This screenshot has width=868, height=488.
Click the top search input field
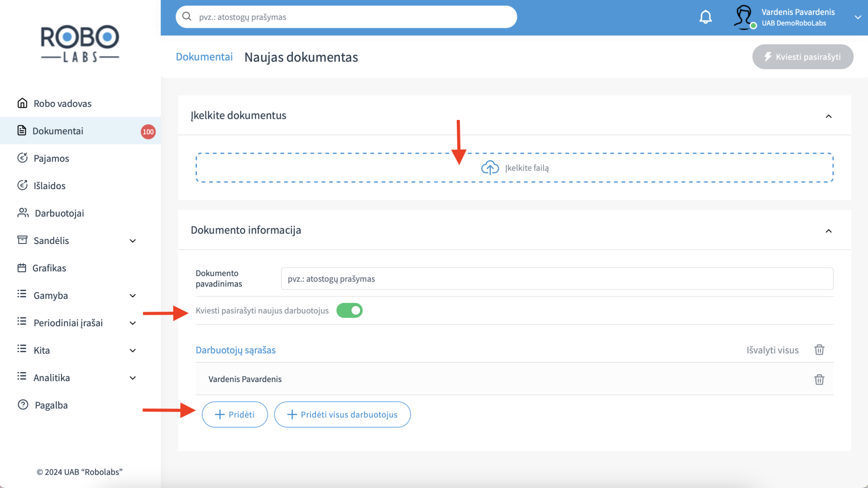click(x=346, y=17)
